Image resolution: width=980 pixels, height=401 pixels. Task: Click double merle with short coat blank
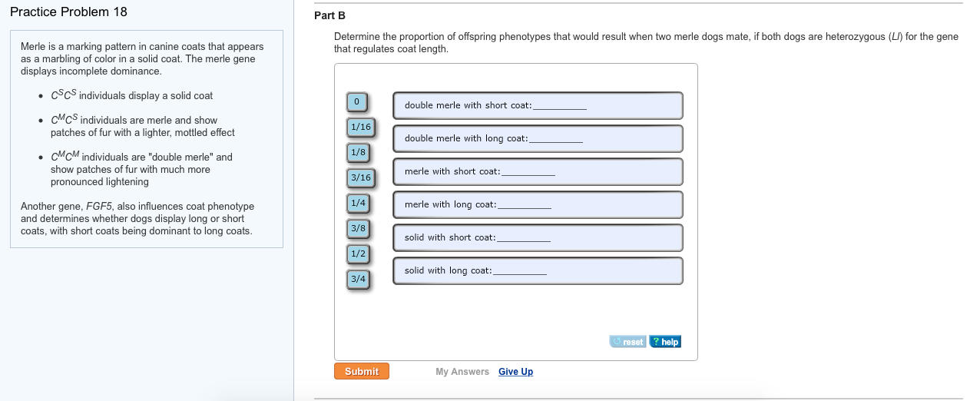(x=560, y=106)
